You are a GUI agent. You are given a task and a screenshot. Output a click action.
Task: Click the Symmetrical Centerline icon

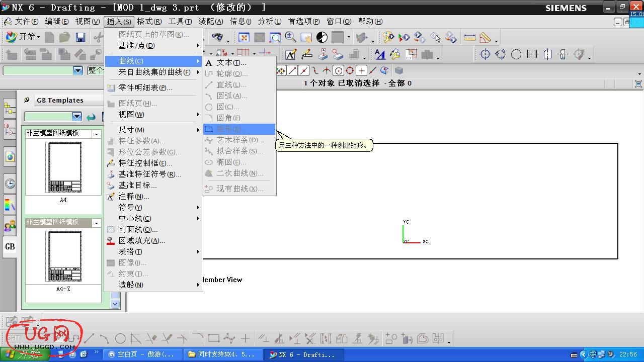coord(532,54)
